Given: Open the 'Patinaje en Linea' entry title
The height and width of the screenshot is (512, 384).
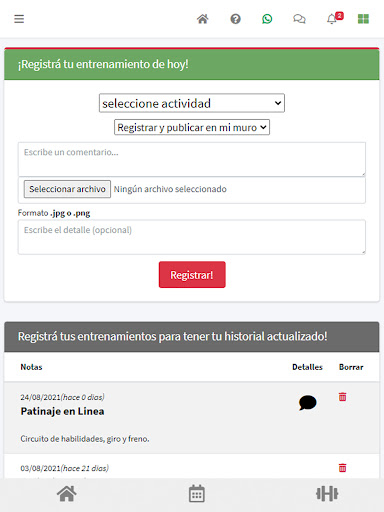Looking at the screenshot, I should click(62, 411).
